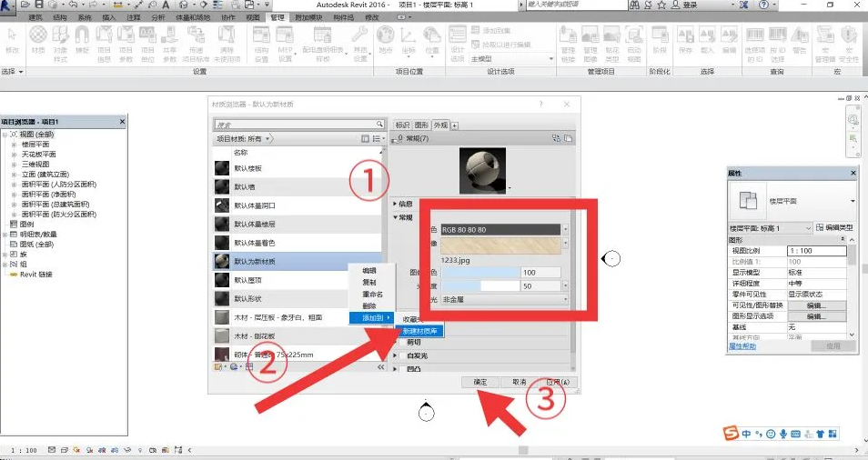
Task: Toggle the 剪切 Cutouts checkbox
Action: pos(403,342)
